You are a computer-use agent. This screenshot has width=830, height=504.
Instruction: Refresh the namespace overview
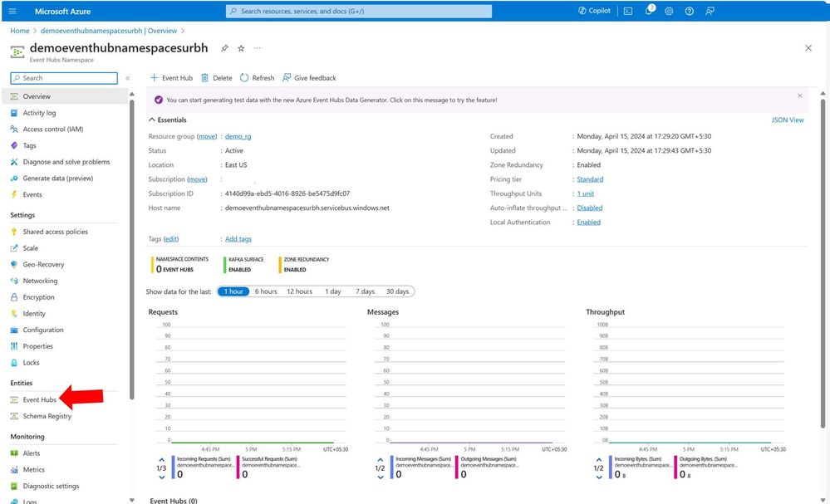258,78
